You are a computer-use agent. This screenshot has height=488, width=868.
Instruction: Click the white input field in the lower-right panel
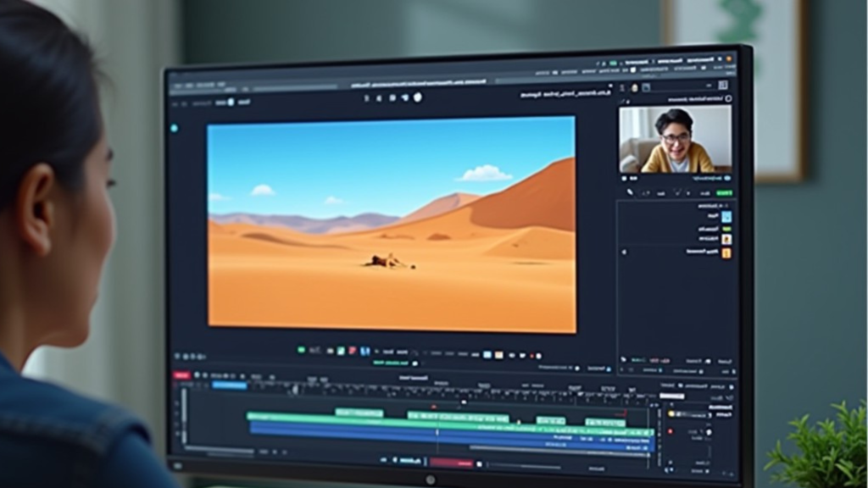[672, 396]
